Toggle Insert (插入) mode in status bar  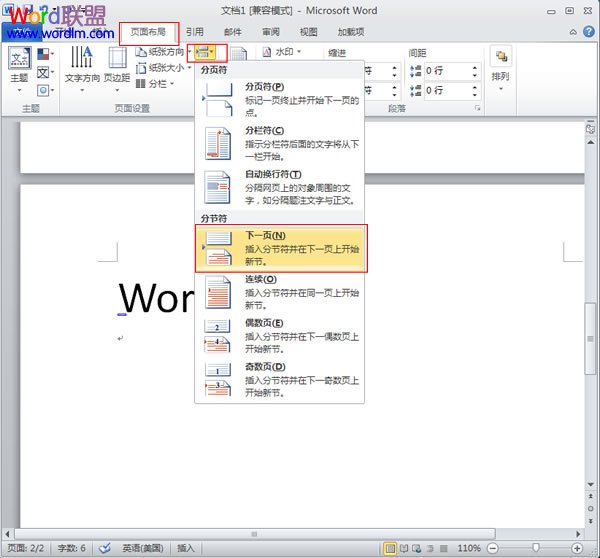[186, 548]
